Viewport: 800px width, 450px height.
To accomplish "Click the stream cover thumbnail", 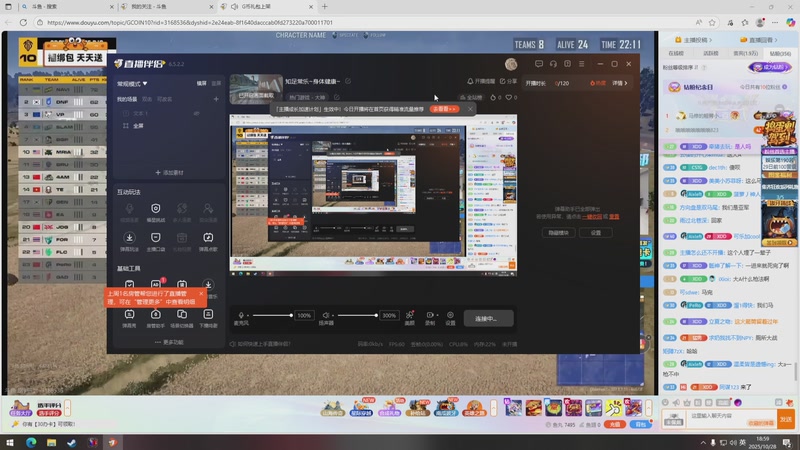I will tap(256, 89).
